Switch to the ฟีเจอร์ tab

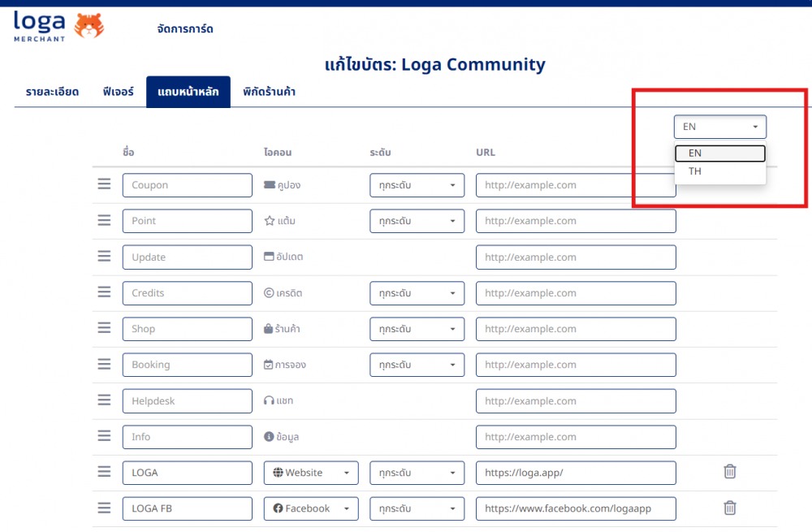[x=118, y=92]
